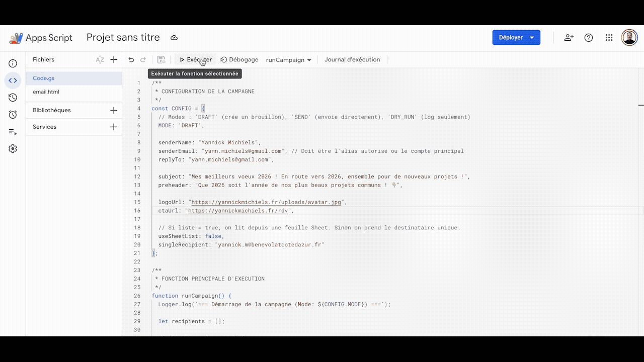The image size is (644, 362).
Task: Select the code Editor sidebar icon
Action: 13,80
